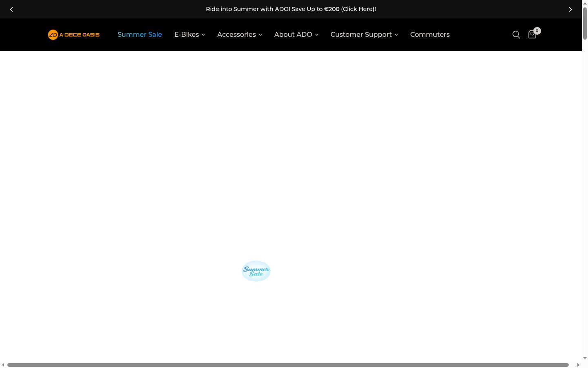Click the horizontal scrollbar at the bottom
Viewport: 588px width, 368px height.
point(288,365)
